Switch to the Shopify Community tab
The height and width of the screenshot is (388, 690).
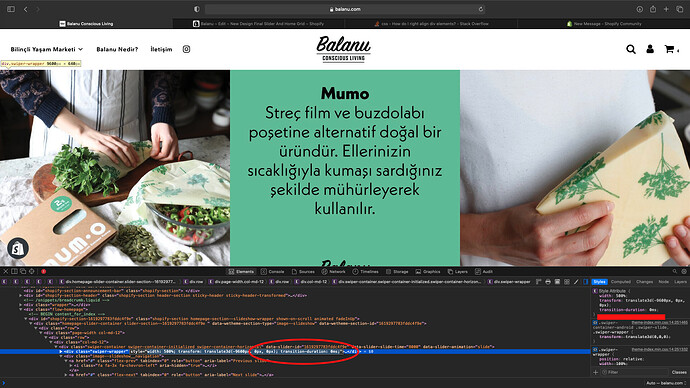(604, 24)
